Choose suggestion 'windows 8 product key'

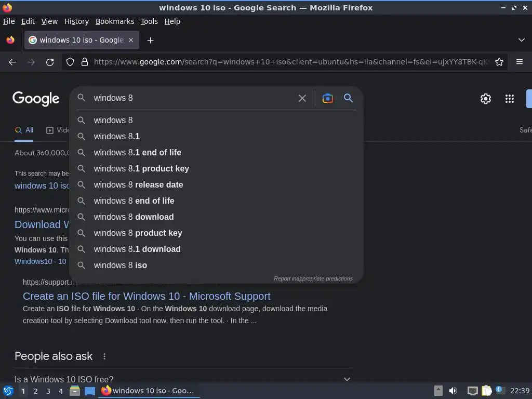(x=217, y=233)
